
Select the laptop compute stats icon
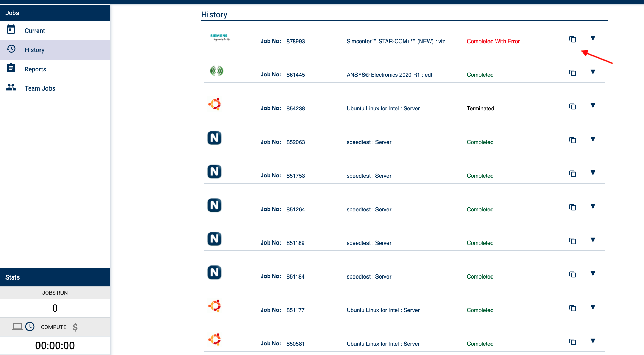18,327
